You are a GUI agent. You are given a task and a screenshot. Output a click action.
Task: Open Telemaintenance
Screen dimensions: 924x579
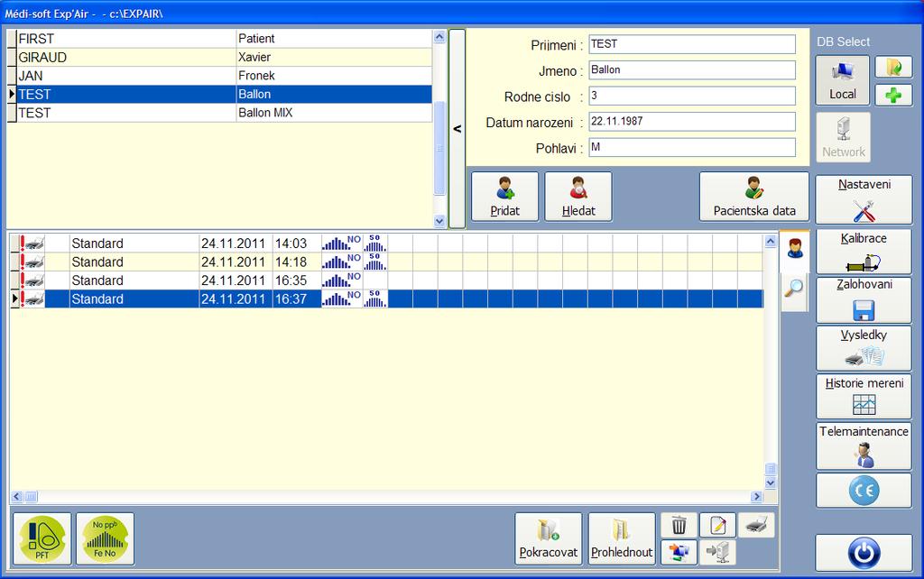click(x=864, y=446)
